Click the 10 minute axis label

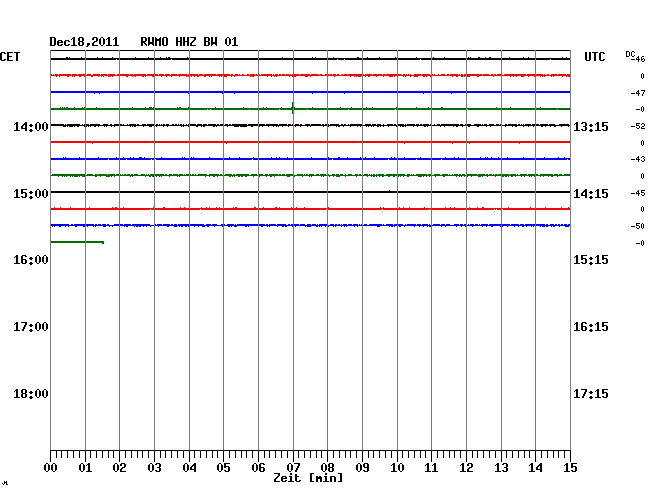[x=397, y=467]
